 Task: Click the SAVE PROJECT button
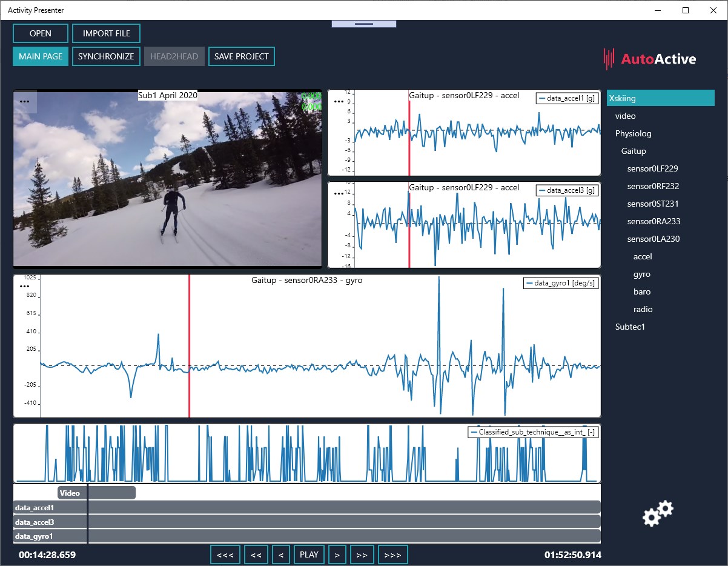click(241, 56)
